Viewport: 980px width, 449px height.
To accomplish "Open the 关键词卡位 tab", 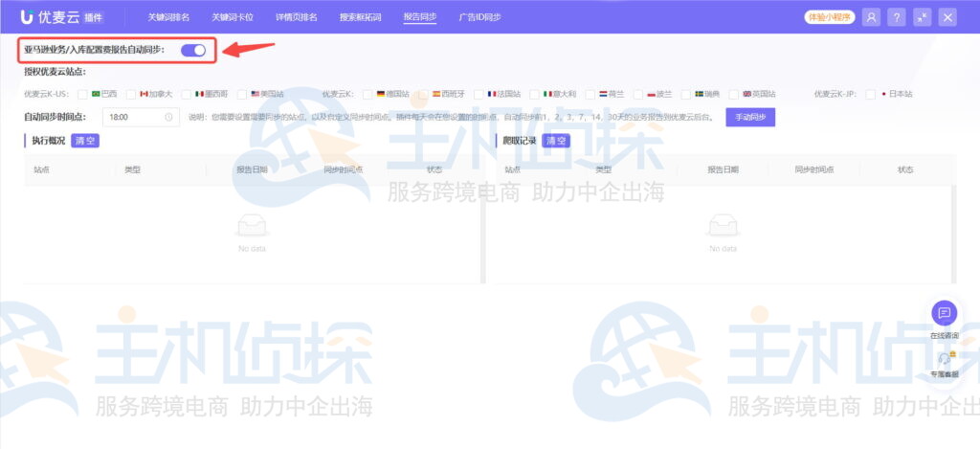I will (233, 17).
